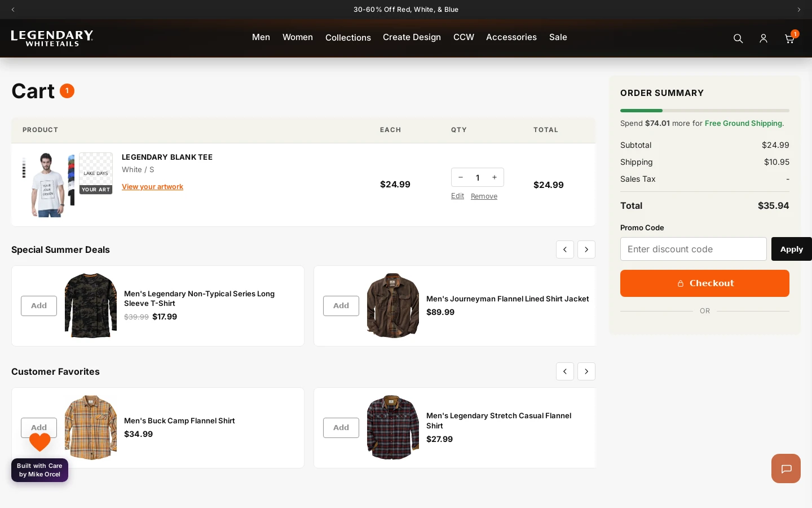The width and height of the screenshot is (812, 508).
Task: Click the Free Ground Shipping text
Action: pos(744,123)
